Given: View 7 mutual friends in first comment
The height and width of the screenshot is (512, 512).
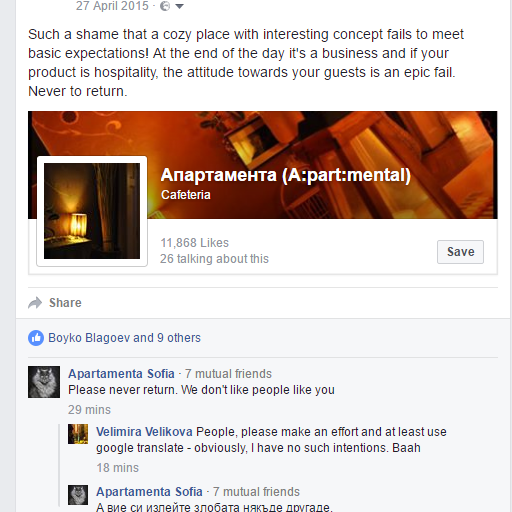Looking at the screenshot, I should point(228,374).
